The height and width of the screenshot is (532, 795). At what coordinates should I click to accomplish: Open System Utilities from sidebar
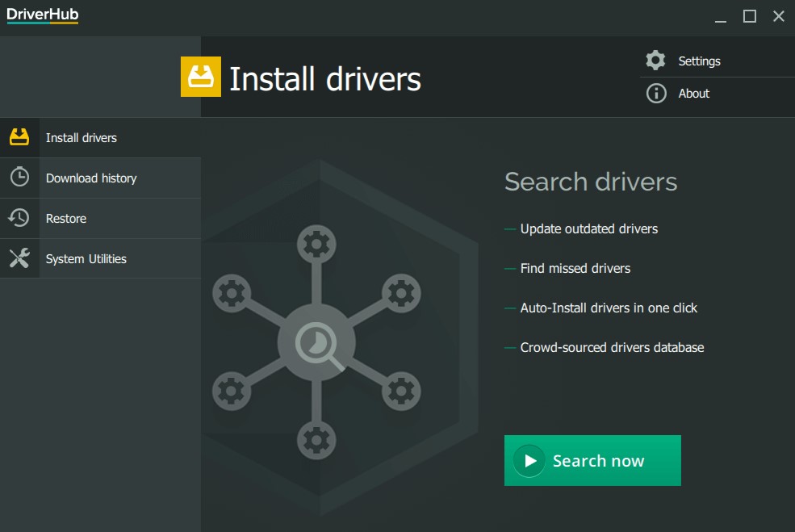100,258
